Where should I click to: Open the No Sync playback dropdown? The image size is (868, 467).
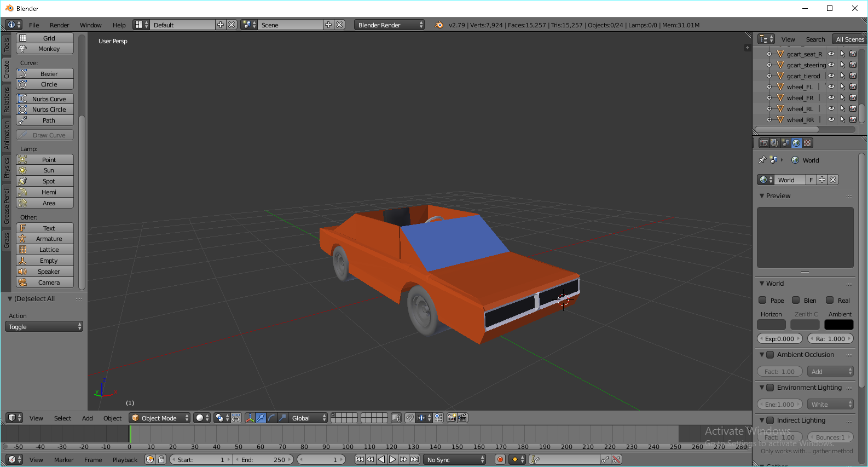pos(455,459)
